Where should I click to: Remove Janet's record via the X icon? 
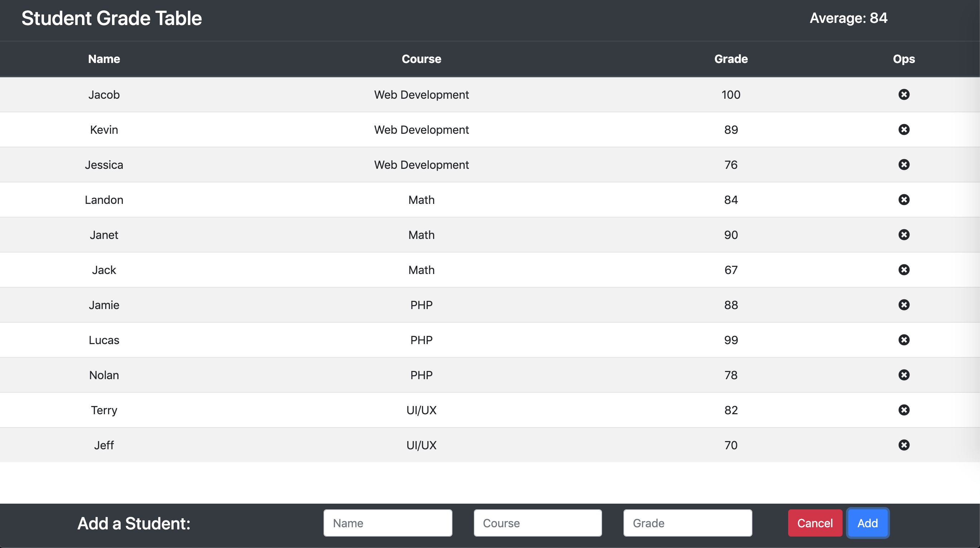tap(903, 235)
